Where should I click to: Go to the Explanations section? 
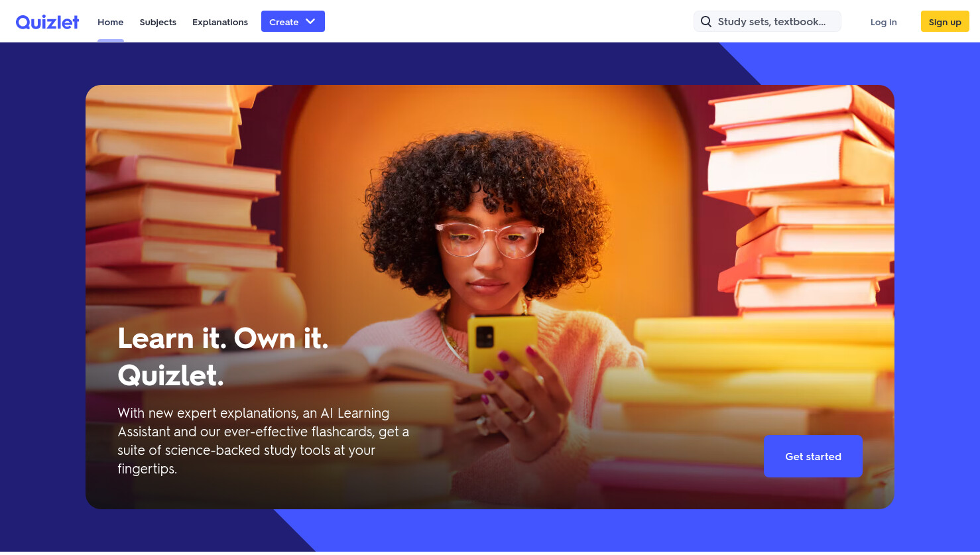(x=220, y=22)
